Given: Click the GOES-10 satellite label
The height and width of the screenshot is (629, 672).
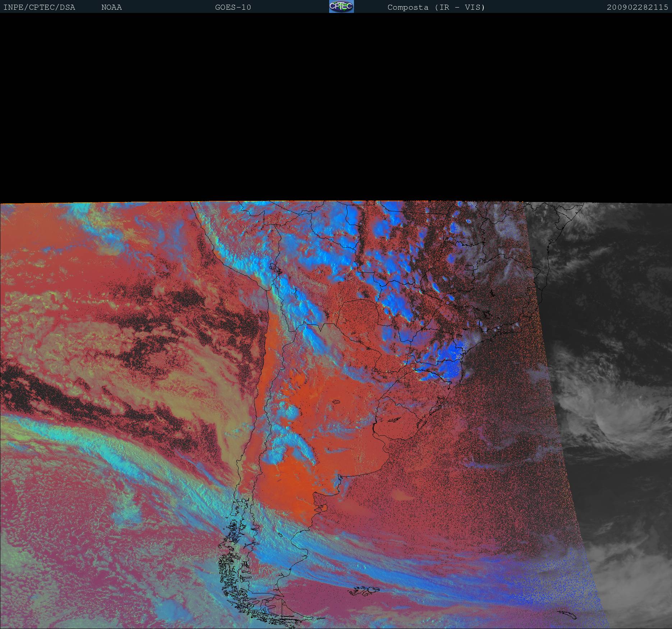Looking at the screenshot, I should 233,8.
